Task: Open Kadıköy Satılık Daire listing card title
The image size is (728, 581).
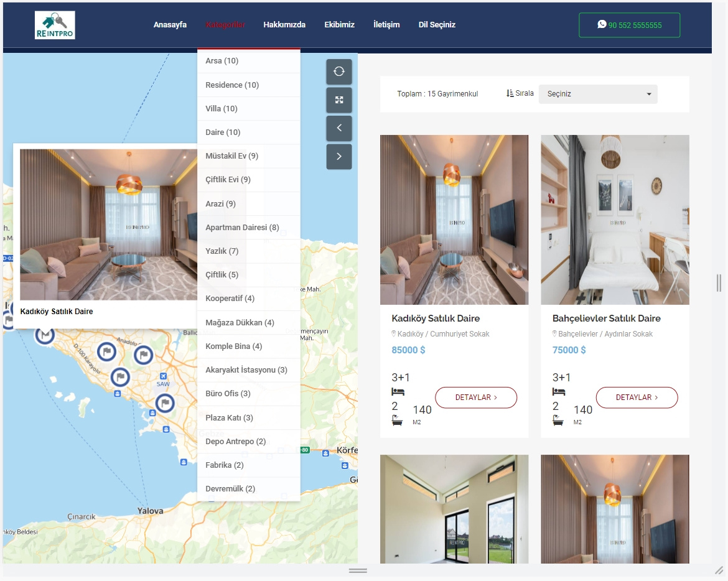Action: click(x=436, y=318)
